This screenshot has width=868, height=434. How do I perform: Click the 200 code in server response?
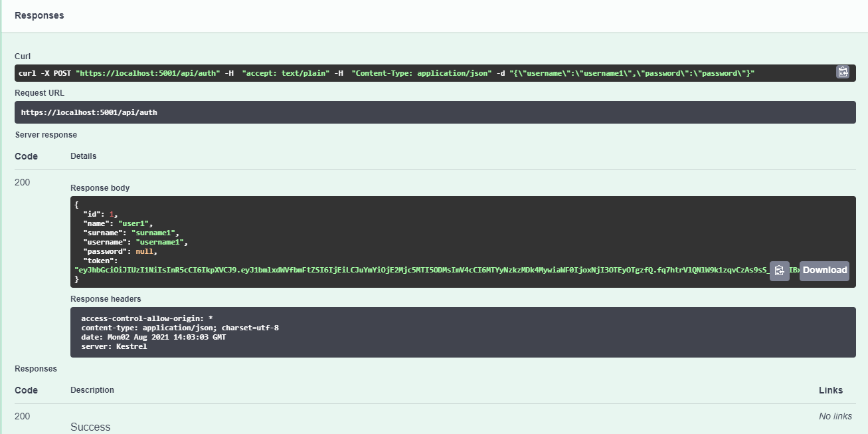pyautogui.click(x=22, y=182)
